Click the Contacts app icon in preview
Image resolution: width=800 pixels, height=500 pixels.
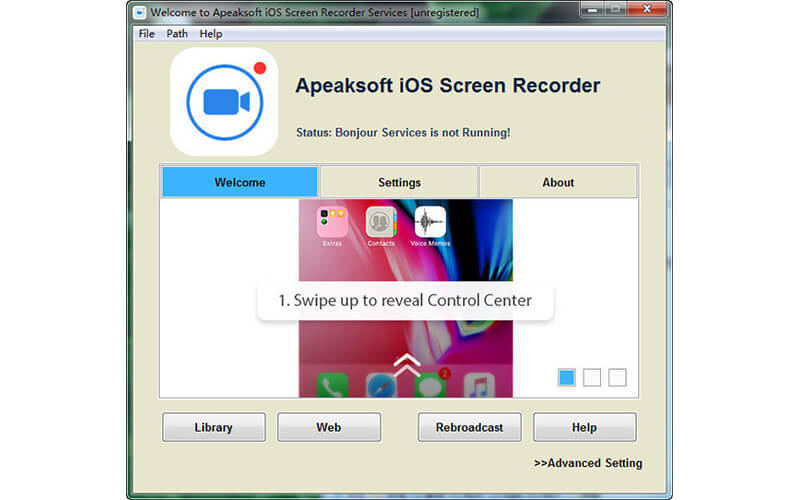tap(381, 222)
